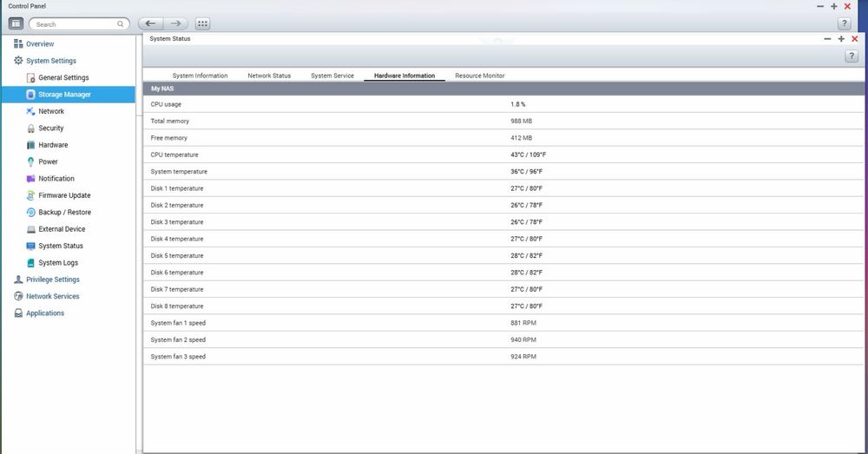Click the search magnifier icon

tap(120, 23)
